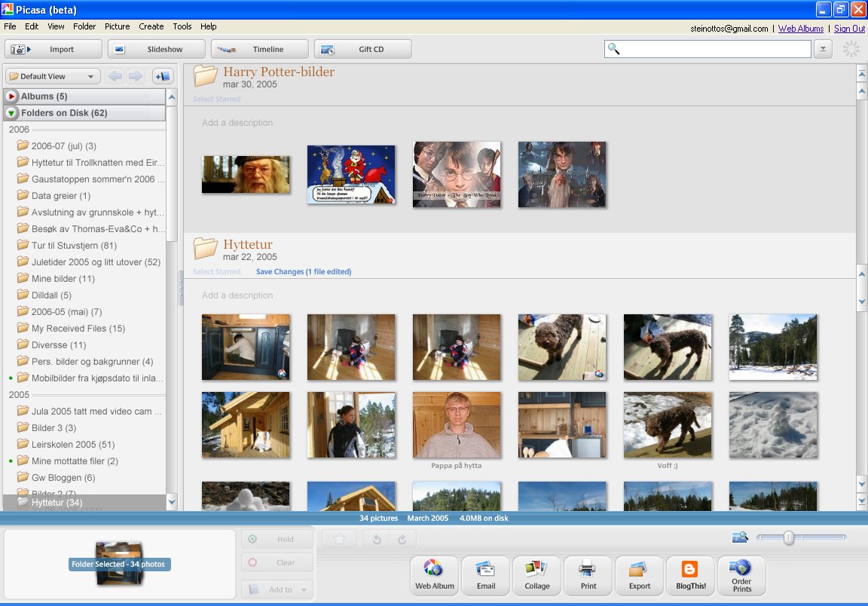Select folder Mine bilder (11)
This screenshot has width=868, height=606.
click(63, 279)
